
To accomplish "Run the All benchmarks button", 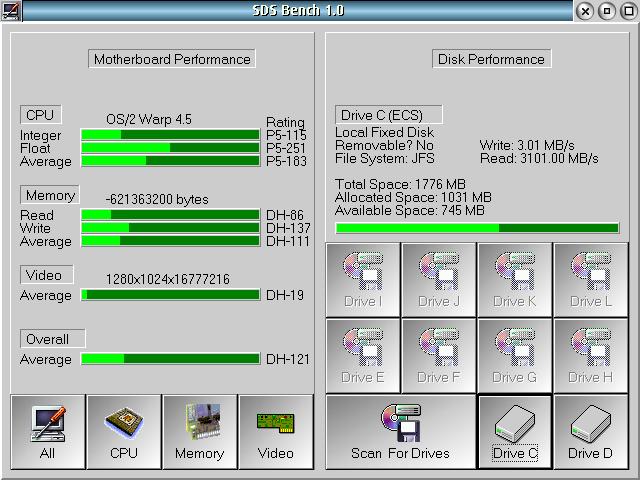I will (x=48, y=431).
